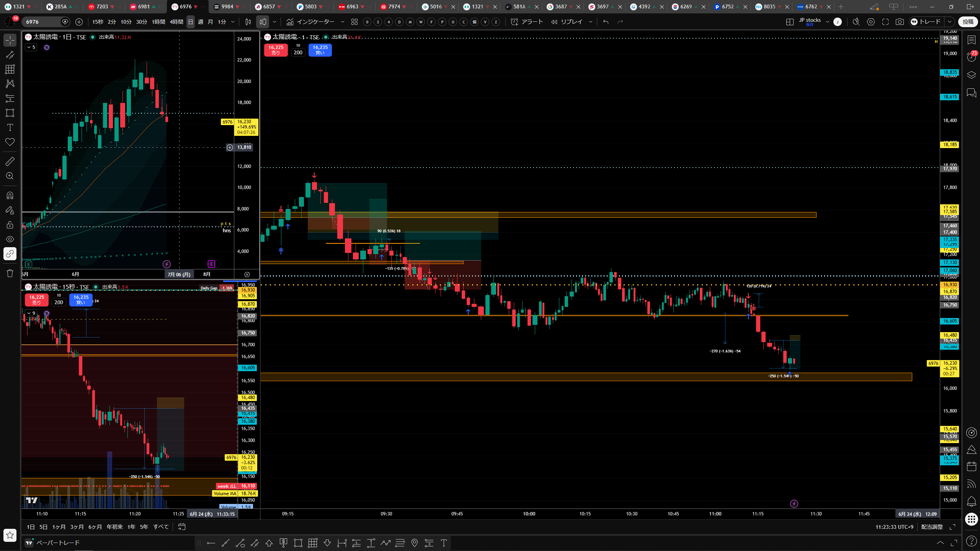Click the アラート button
The width and height of the screenshot is (980, 551).
coord(527,22)
